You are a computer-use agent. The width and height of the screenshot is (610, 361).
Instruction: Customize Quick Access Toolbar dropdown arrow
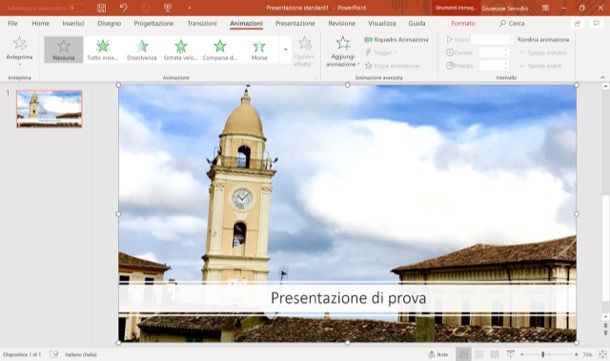189,8
